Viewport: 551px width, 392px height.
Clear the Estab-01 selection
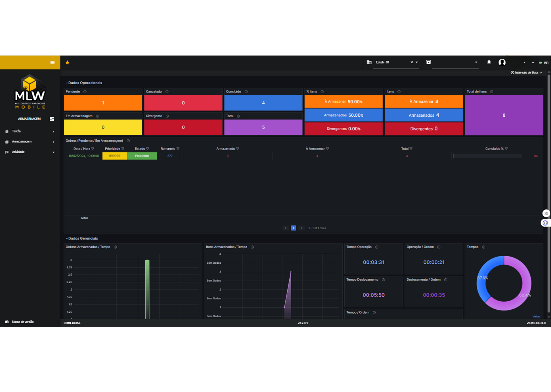(x=412, y=62)
